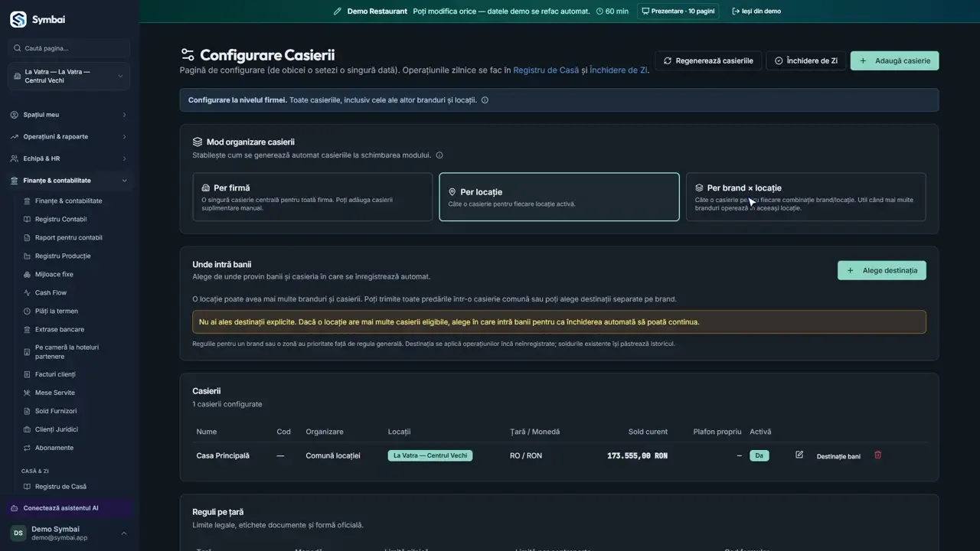The width and height of the screenshot is (980, 551).
Task: Follow the Registru de Casă link in the description
Action: [546, 70]
